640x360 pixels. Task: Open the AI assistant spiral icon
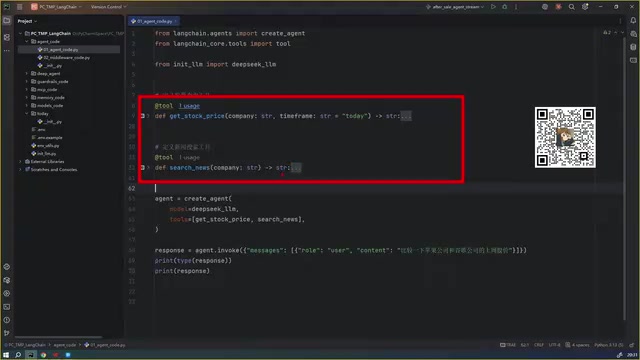(544, 7)
